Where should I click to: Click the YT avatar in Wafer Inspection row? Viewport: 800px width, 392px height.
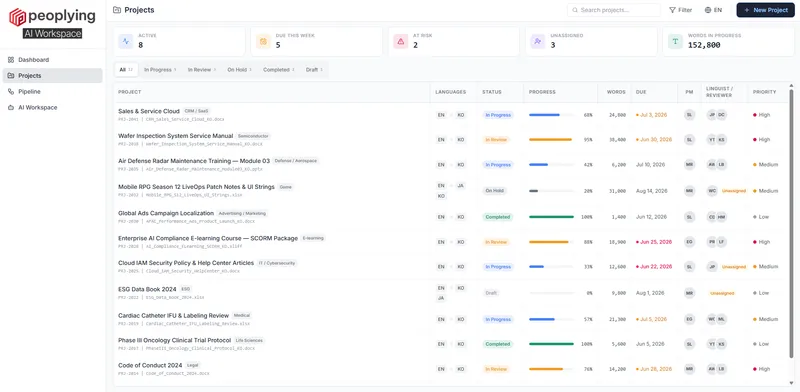tap(712, 139)
